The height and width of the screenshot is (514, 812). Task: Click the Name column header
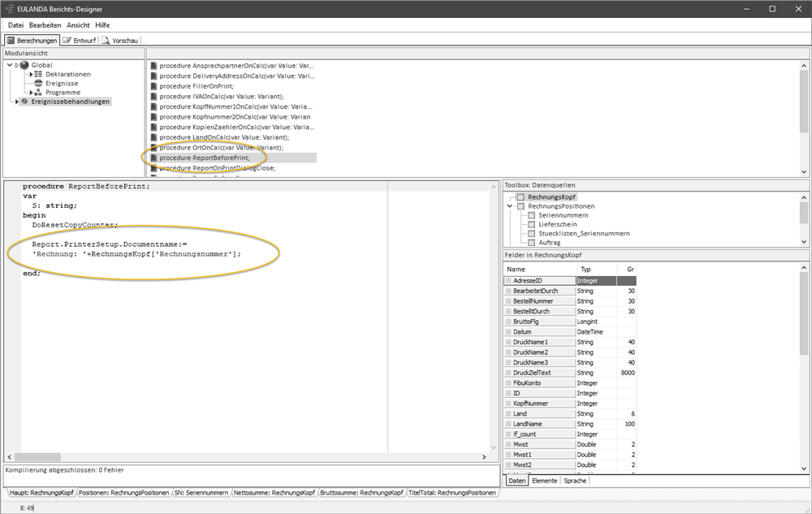point(540,269)
